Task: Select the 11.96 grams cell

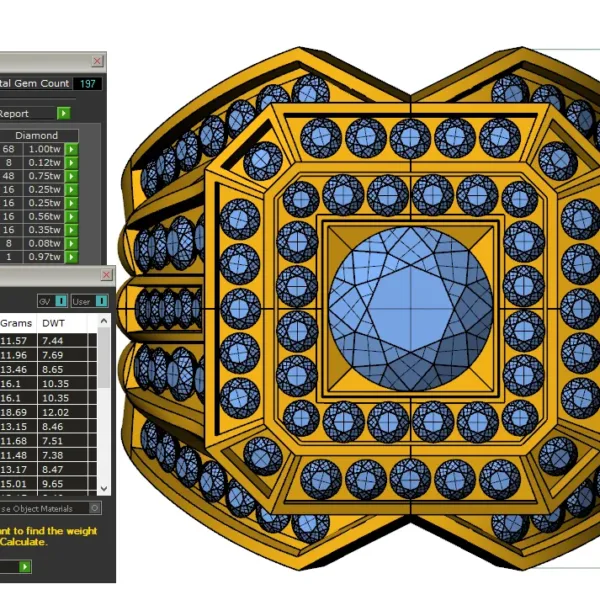Action: [x=18, y=355]
